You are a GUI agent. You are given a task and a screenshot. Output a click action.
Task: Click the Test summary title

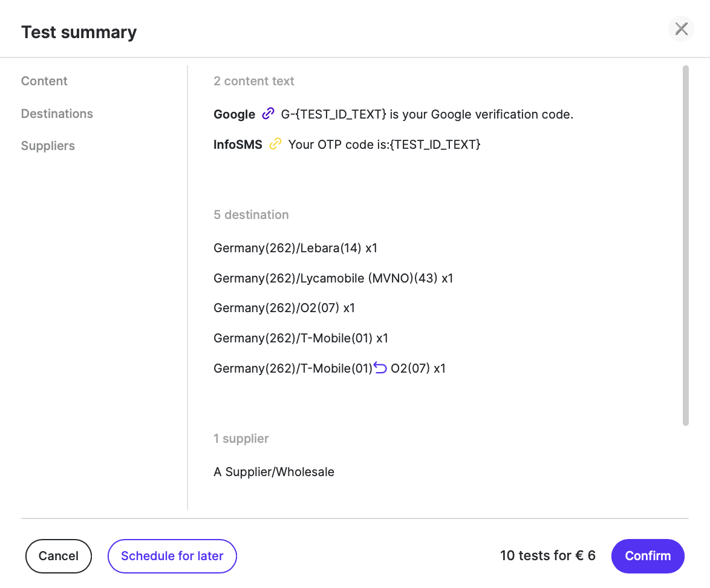(79, 32)
